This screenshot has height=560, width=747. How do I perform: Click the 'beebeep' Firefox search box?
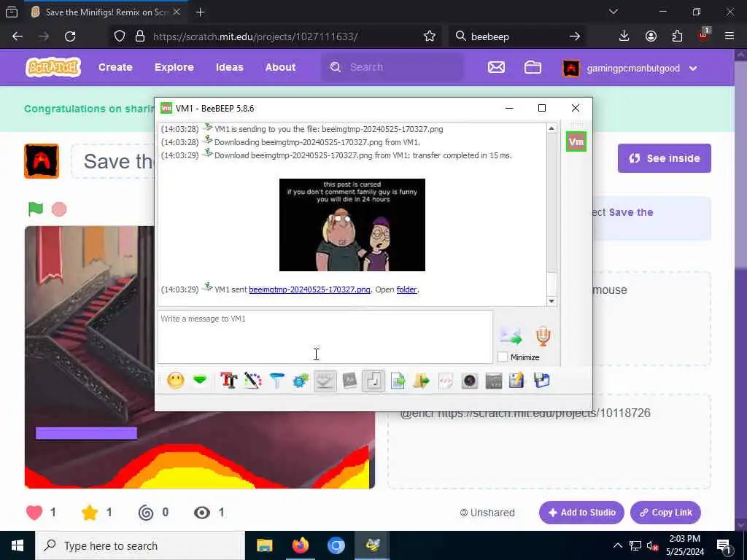(517, 36)
